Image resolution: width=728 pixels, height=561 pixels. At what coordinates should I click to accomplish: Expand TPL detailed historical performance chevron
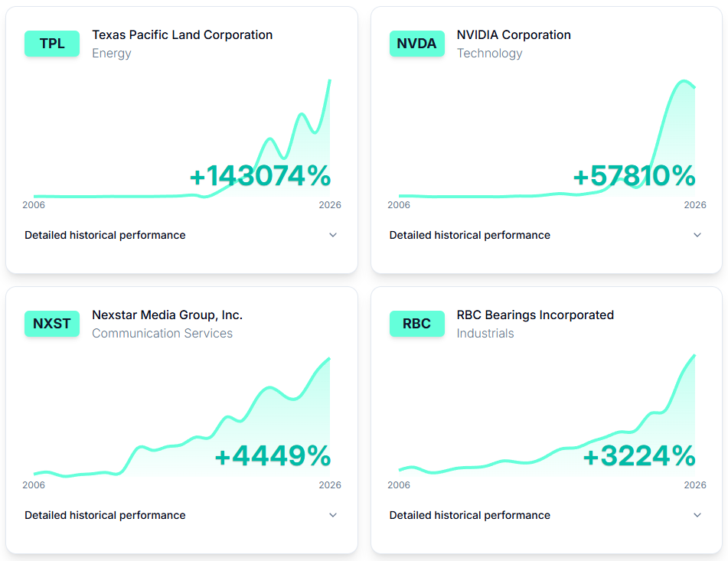333,235
